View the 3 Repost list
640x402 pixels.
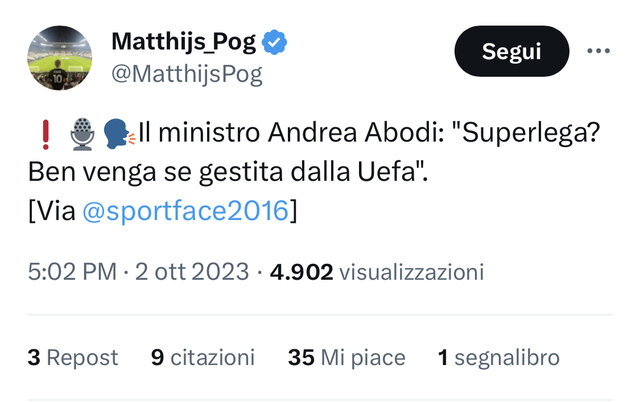[x=73, y=358]
